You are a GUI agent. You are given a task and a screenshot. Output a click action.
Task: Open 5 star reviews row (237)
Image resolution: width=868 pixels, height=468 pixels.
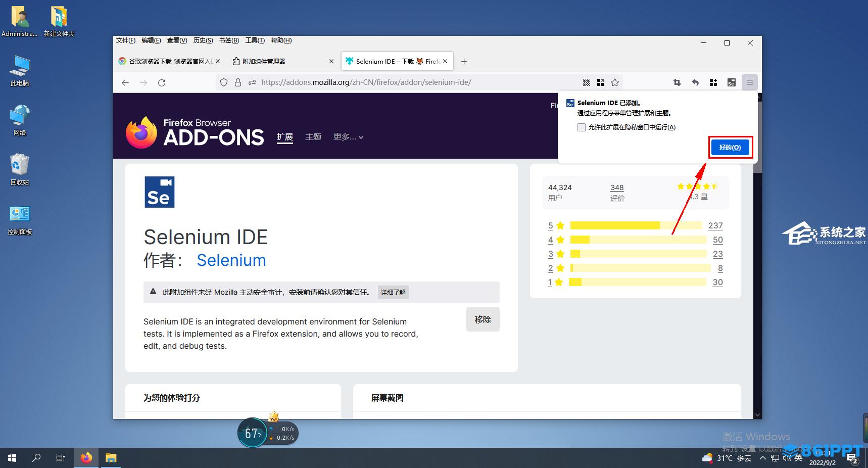tap(635, 225)
